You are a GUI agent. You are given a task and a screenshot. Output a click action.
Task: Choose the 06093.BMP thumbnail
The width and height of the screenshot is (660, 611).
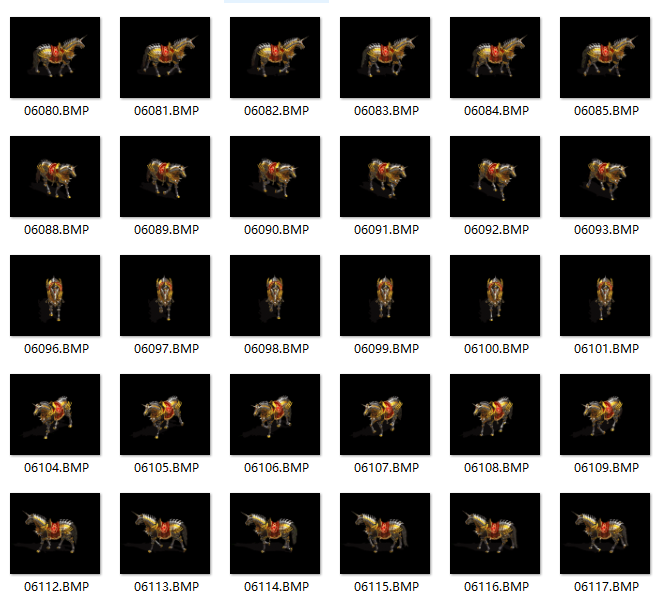click(605, 176)
